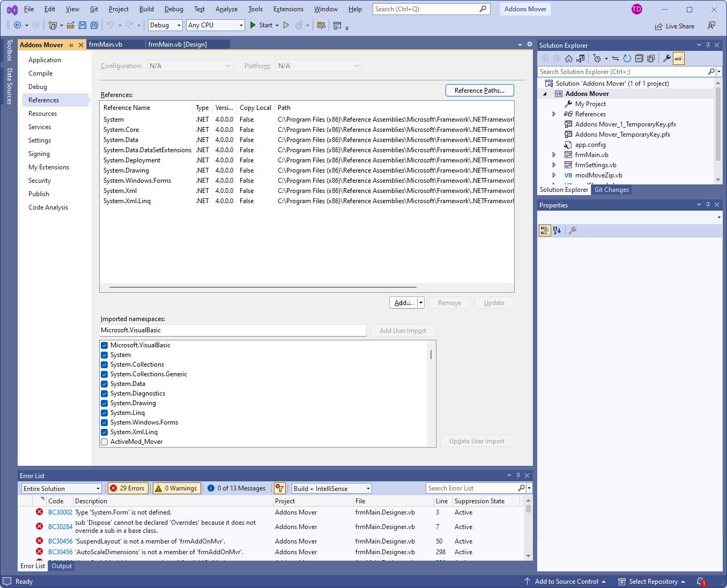
Task: Uncheck System.Collections.Generic namespace import
Action: pyautogui.click(x=105, y=374)
